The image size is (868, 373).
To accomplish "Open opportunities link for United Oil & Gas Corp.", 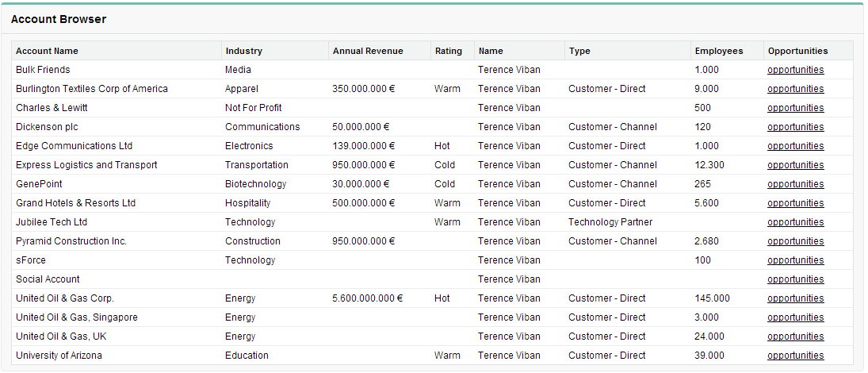I will click(796, 298).
